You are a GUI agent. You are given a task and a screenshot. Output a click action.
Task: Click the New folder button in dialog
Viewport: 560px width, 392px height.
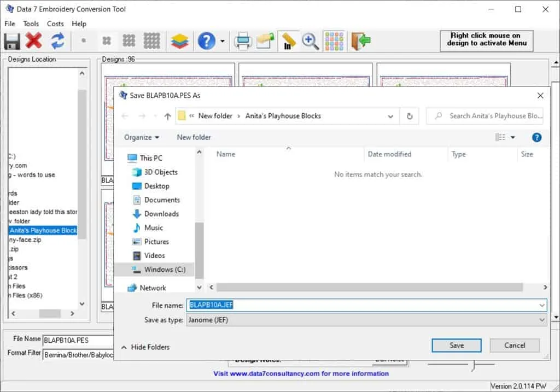[194, 137]
